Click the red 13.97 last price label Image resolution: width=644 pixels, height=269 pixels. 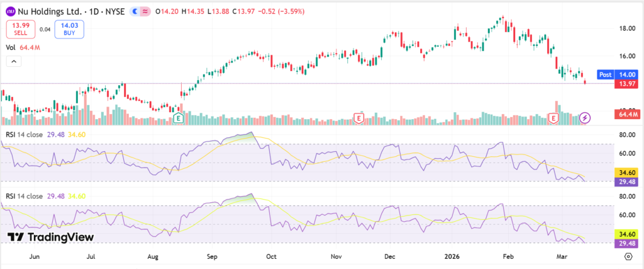(x=625, y=83)
